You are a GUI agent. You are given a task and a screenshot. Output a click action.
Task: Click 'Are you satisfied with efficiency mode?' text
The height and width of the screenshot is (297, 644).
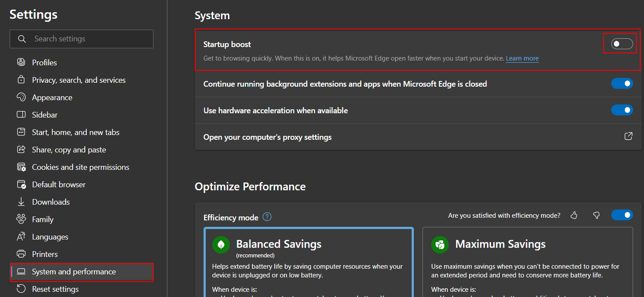point(504,215)
